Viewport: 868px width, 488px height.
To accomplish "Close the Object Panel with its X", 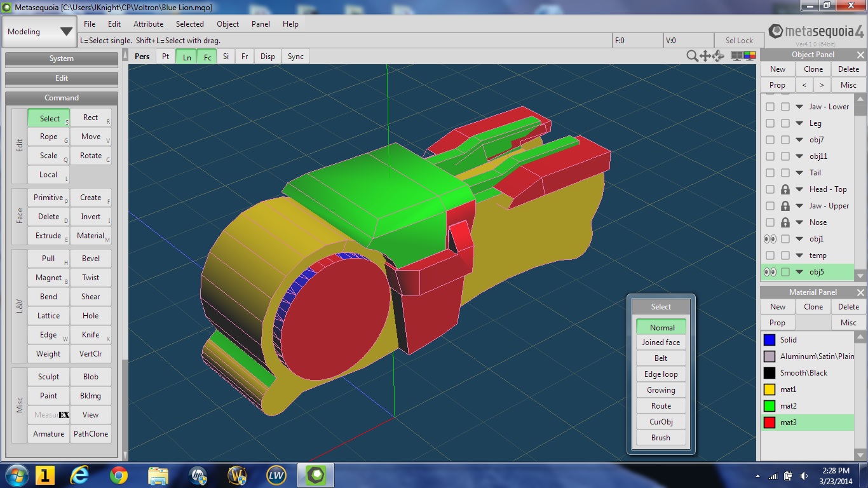I will pos(860,55).
